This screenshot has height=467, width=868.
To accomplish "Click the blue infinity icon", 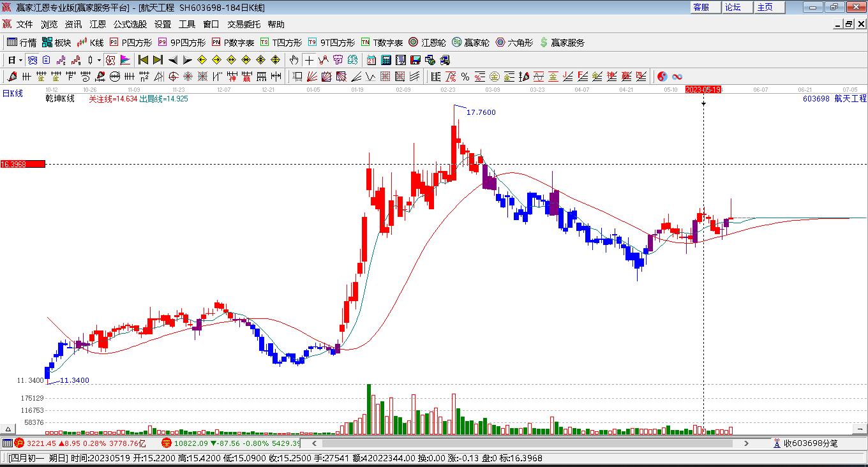I will click(x=677, y=77).
